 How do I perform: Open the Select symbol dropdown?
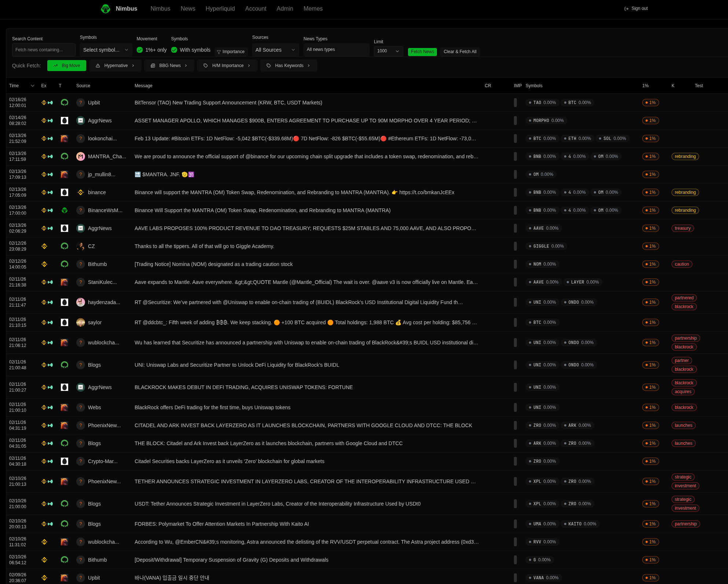coord(106,50)
